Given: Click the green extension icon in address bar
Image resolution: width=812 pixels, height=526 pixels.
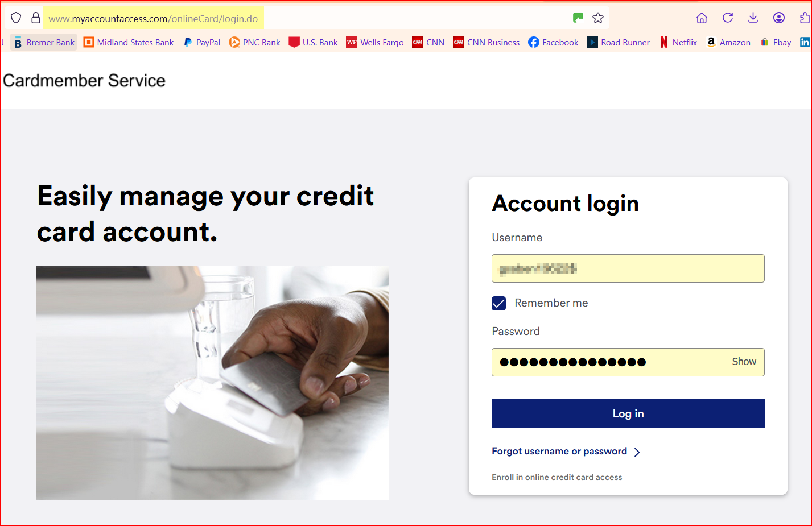Looking at the screenshot, I should click(578, 18).
